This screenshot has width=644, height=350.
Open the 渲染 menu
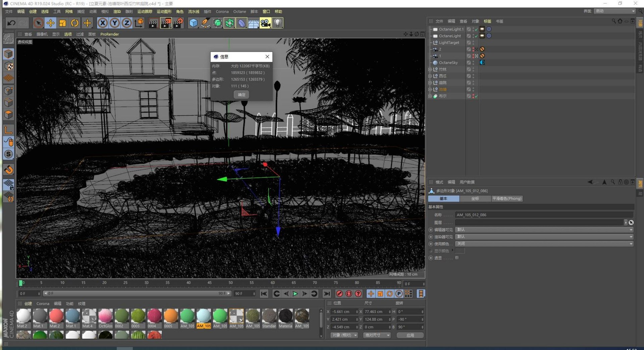tap(117, 11)
